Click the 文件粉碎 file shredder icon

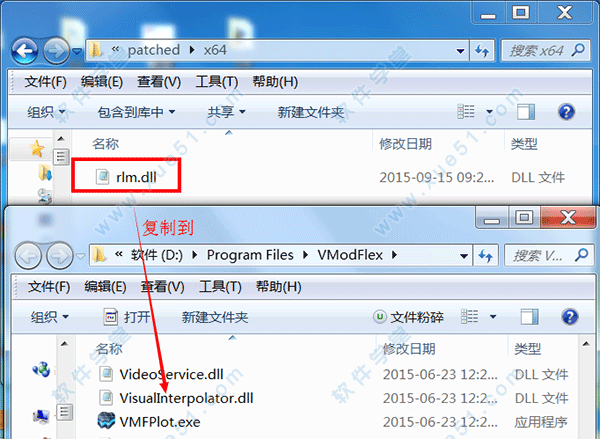click(380, 317)
